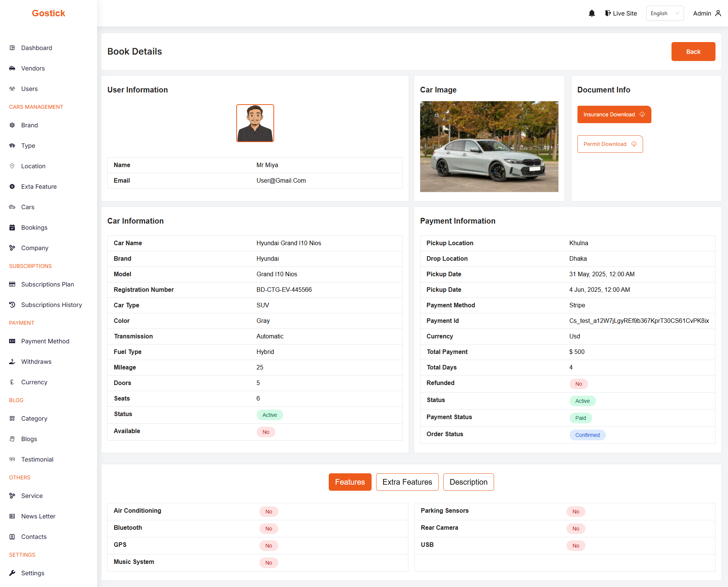The height and width of the screenshot is (587, 728).
Task: Click the Location pin icon
Action: (12, 166)
